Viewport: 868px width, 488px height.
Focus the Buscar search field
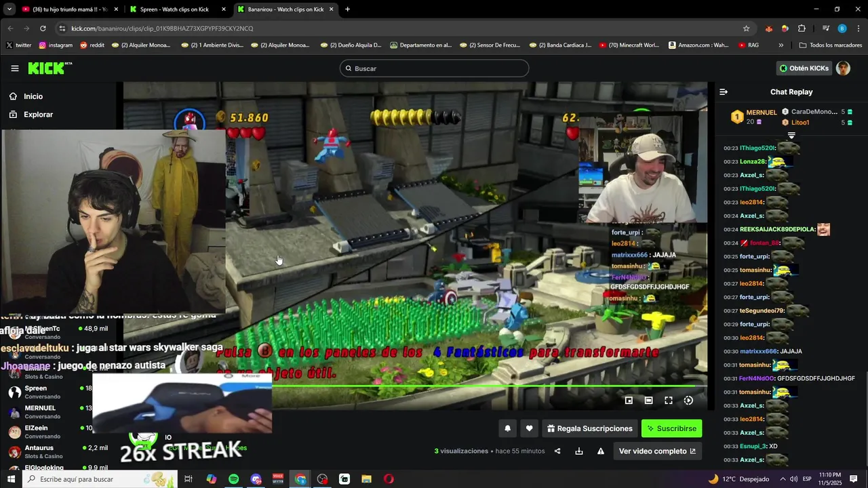point(434,68)
